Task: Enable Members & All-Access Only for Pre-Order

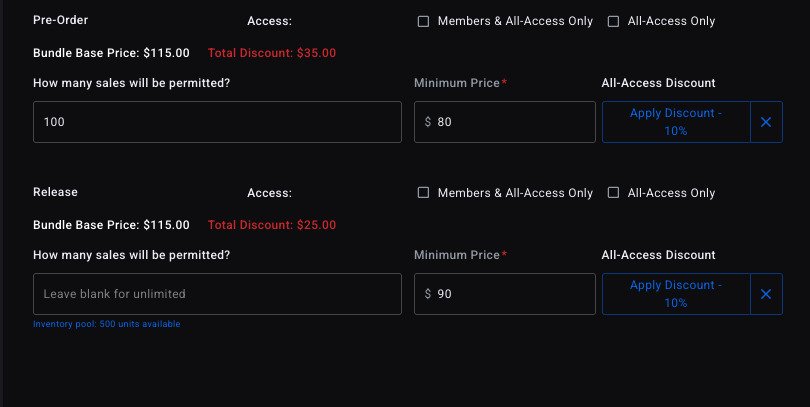Action: (423, 21)
